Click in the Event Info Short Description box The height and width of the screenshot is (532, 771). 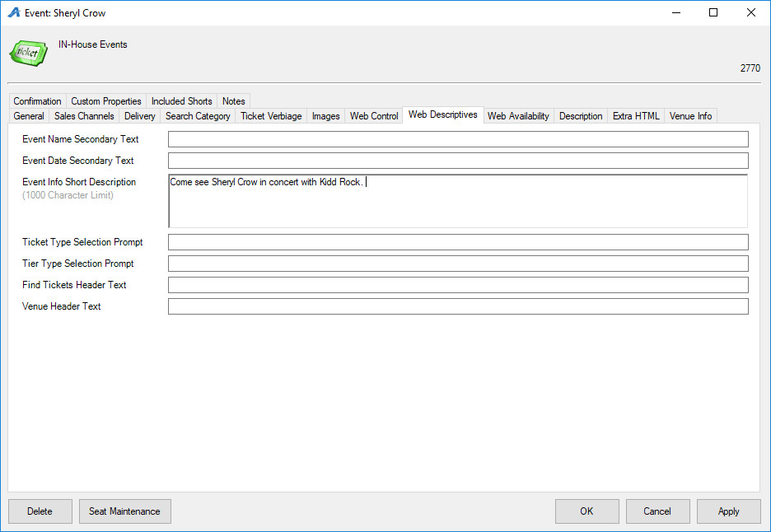click(458, 201)
